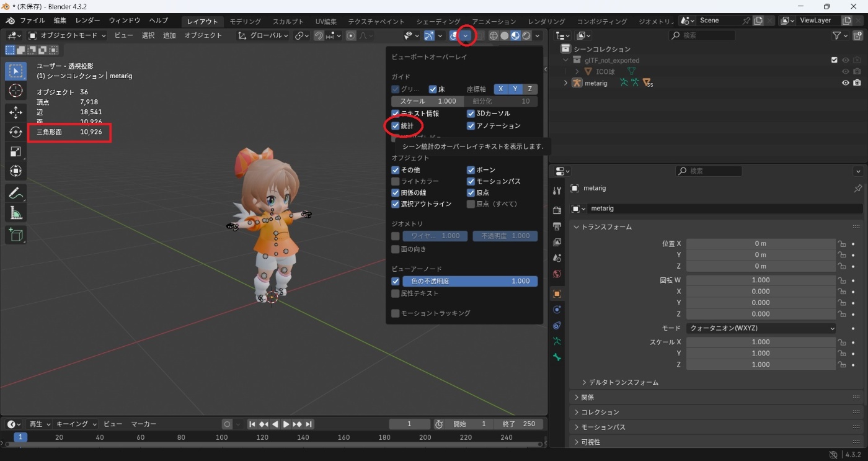
Task: Switch to the UV編集 workspace tab
Action: click(x=325, y=22)
